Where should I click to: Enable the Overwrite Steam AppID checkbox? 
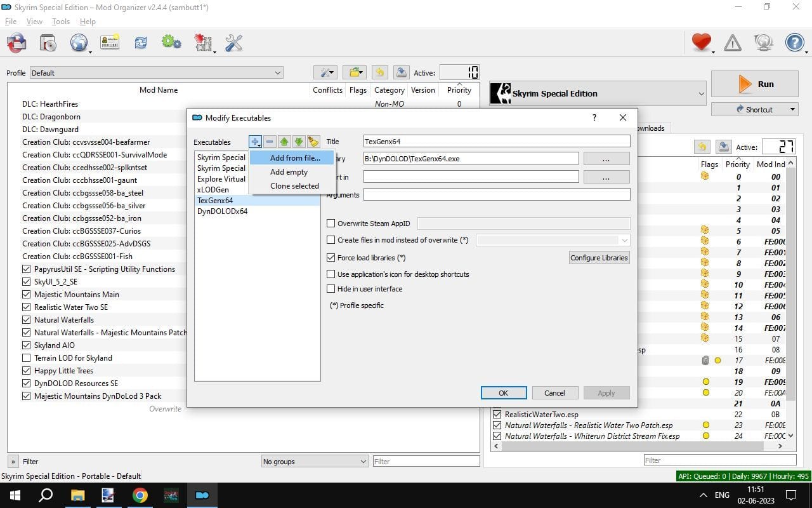tap(331, 223)
